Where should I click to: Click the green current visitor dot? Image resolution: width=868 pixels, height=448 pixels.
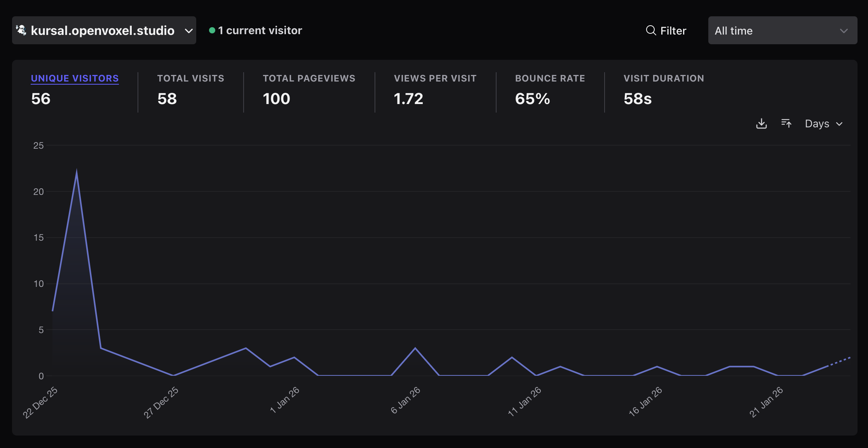point(212,30)
